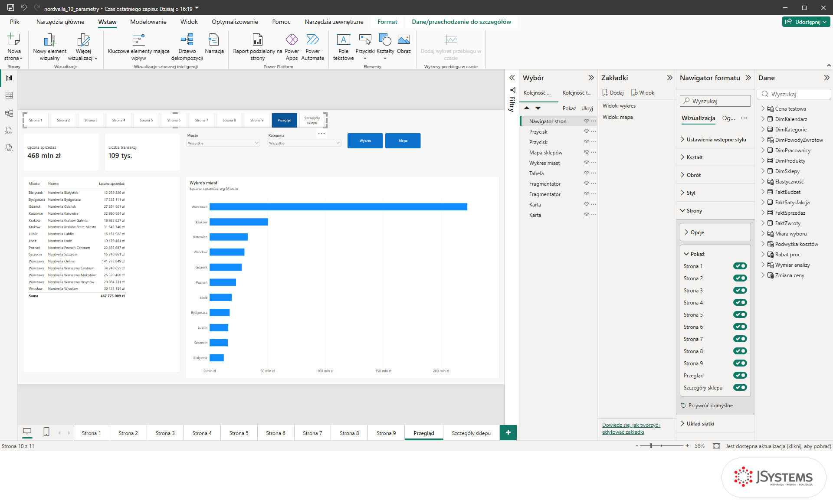Click the Udostępnij share button
833x504 pixels.
click(x=806, y=22)
